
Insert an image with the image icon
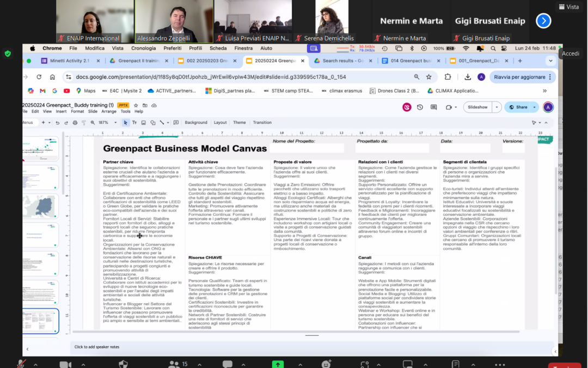(143, 123)
